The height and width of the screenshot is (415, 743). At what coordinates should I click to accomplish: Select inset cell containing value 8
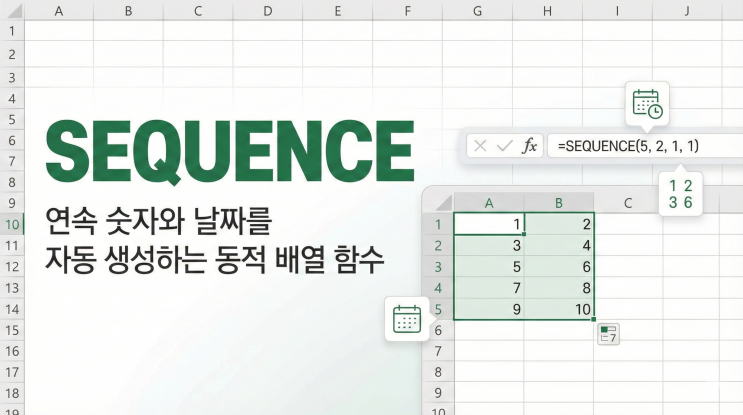[x=559, y=288]
